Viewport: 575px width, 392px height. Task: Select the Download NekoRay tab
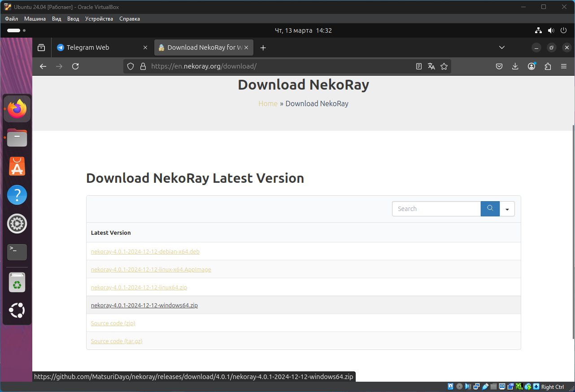[x=204, y=47]
